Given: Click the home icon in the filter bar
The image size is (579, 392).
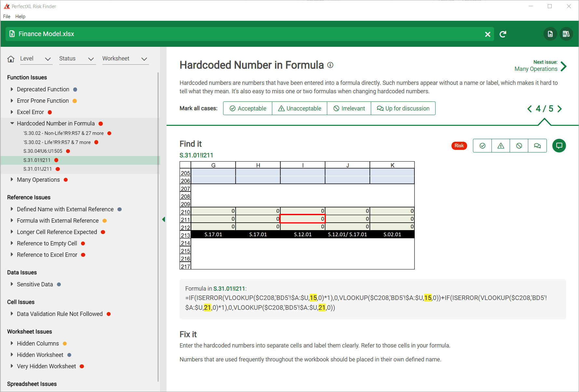Looking at the screenshot, I should [11, 59].
